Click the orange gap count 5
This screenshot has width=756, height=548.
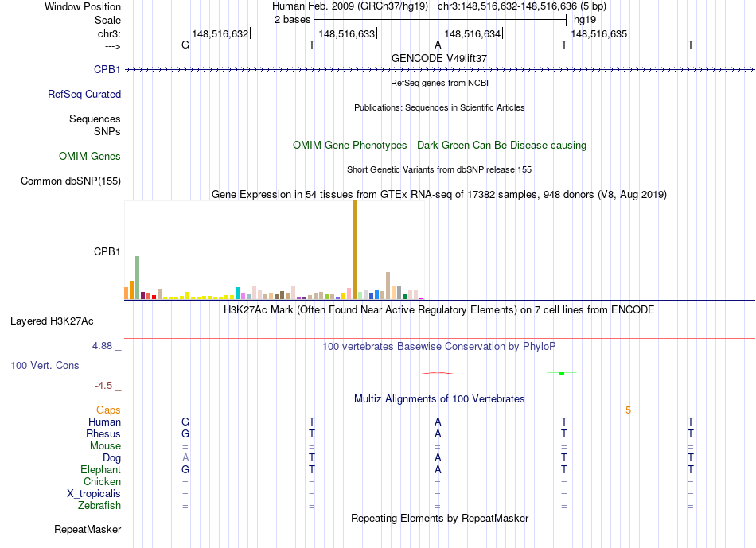pyautogui.click(x=628, y=410)
